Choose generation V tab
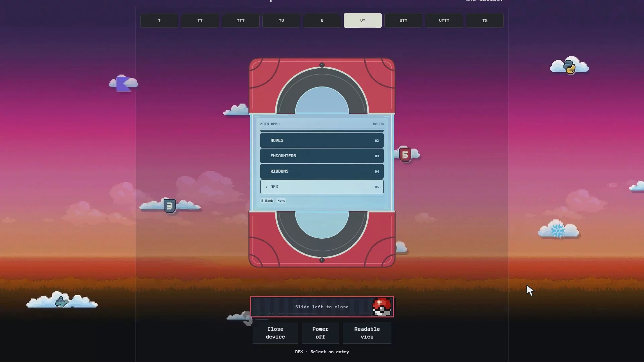This screenshot has width=644, height=362. click(322, 20)
